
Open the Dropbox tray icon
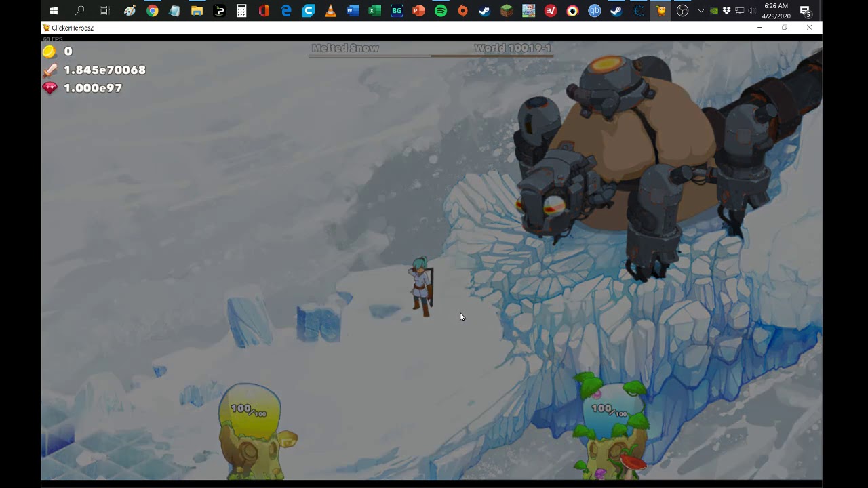click(x=726, y=11)
